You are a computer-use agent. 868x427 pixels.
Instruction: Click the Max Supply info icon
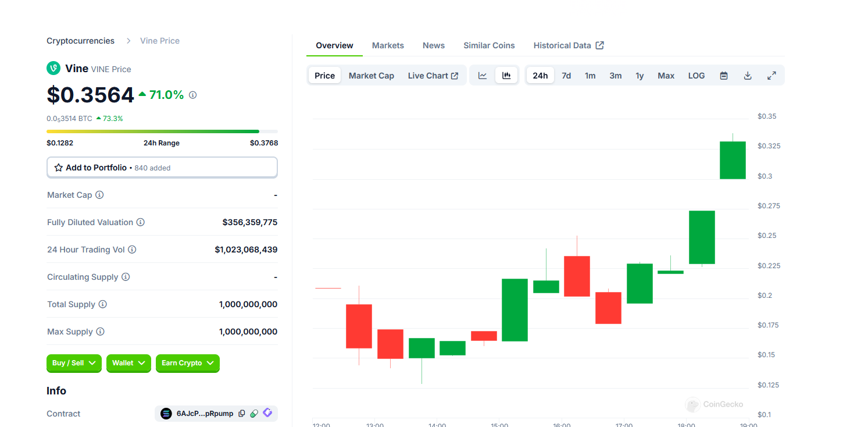(100, 332)
